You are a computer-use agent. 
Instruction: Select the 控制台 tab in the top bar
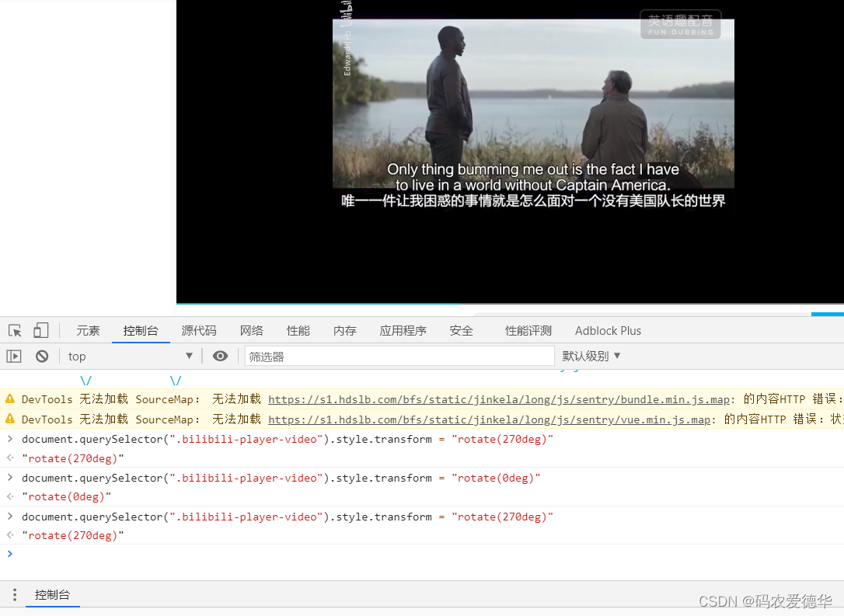click(x=141, y=330)
